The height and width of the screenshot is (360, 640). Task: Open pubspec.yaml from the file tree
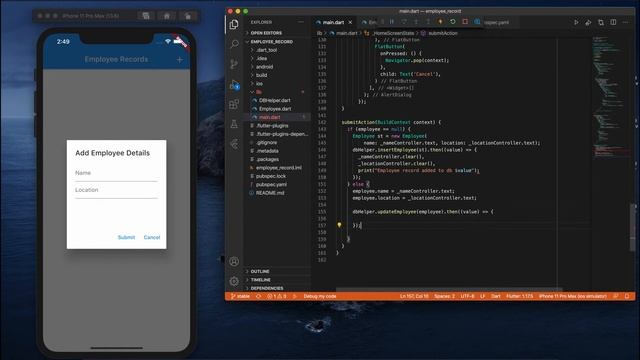click(x=271, y=184)
